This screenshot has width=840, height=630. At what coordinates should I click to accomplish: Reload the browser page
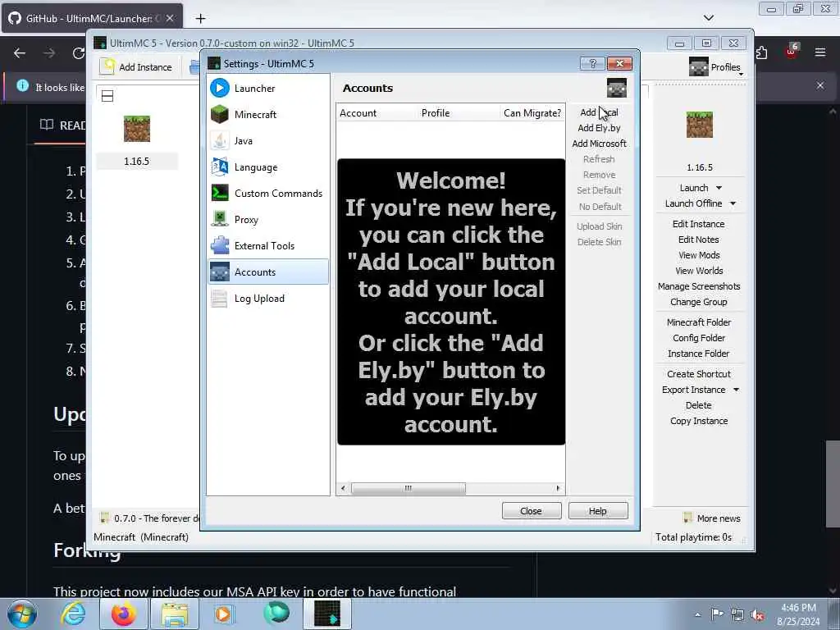(79, 53)
